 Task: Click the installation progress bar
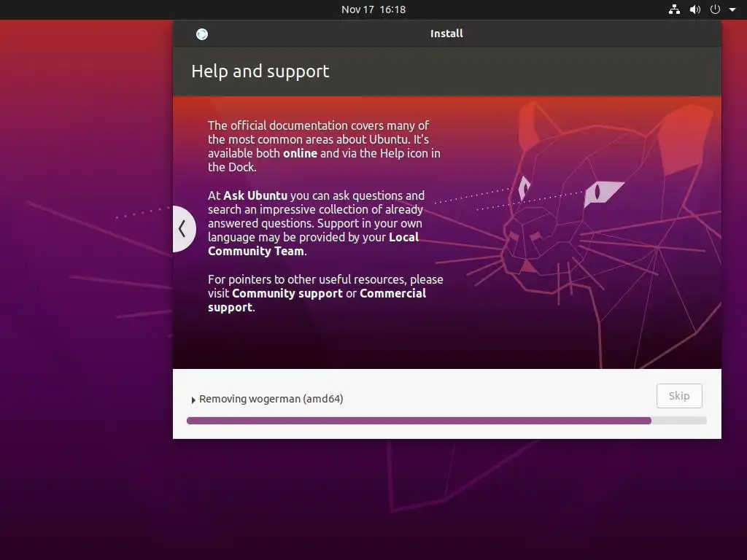tap(446, 421)
